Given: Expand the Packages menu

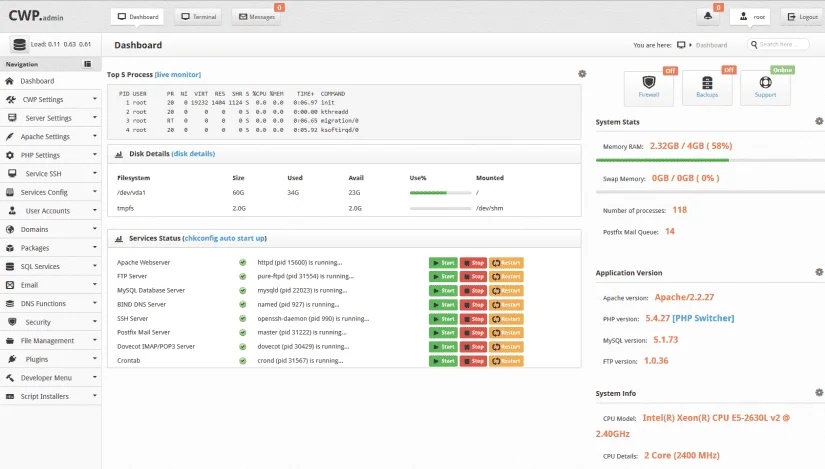Looking at the screenshot, I should point(95,247).
